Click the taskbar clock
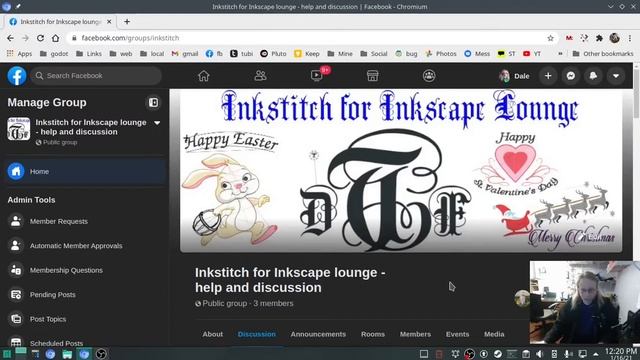The image size is (640, 360). (x=621, y=354)
